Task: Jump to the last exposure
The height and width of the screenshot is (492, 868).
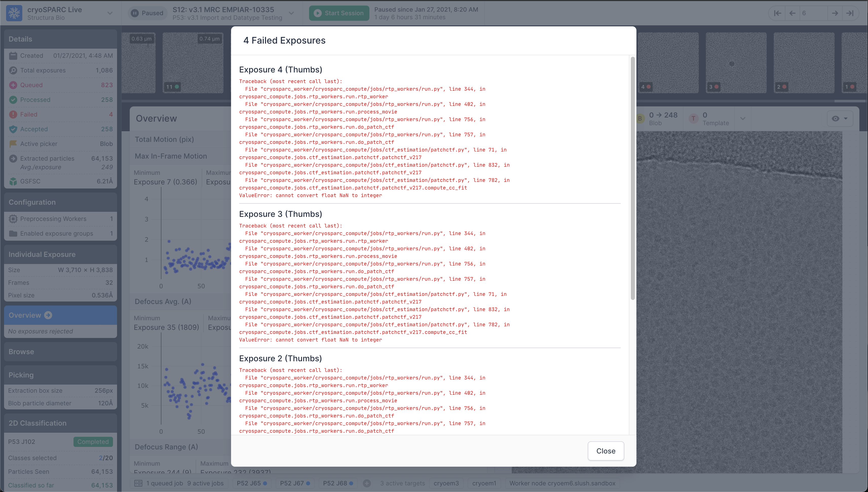Action: point(850,13)
